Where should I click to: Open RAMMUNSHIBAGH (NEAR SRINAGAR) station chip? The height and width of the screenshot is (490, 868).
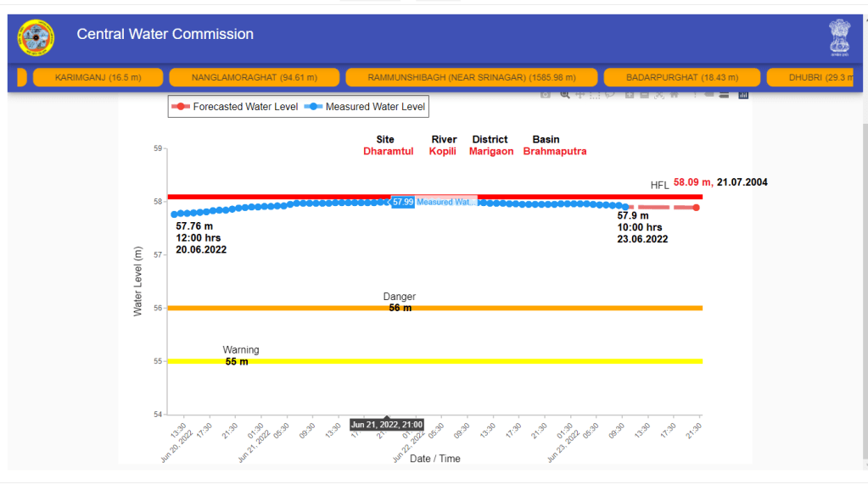click(471, 78)
